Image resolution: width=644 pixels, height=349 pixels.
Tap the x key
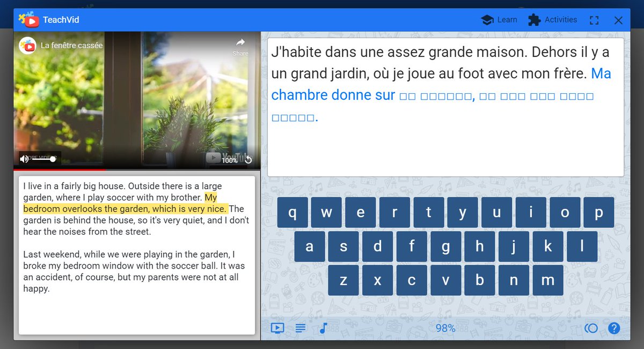point(378,280)
